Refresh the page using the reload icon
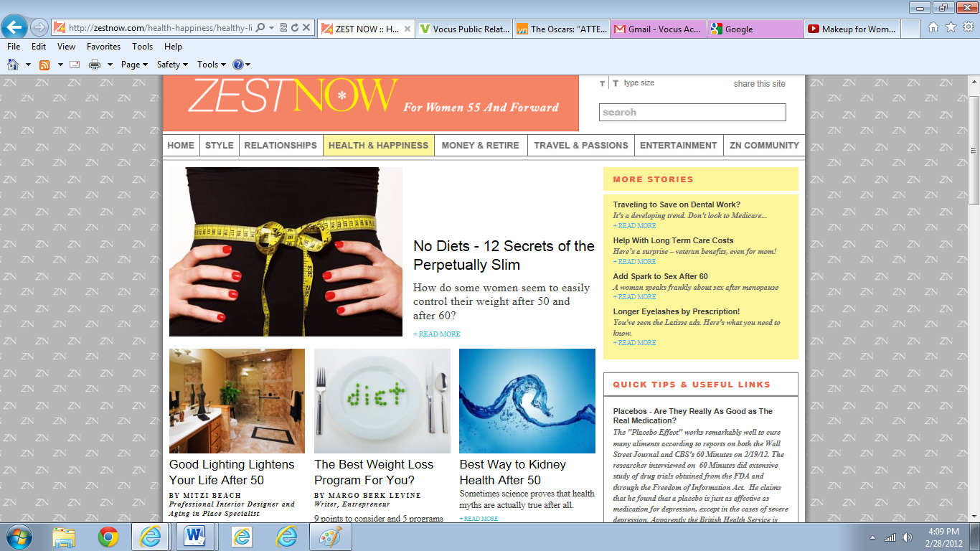This screenshot has width=980, height=551. pyautogui.click(x=295, y=28)
